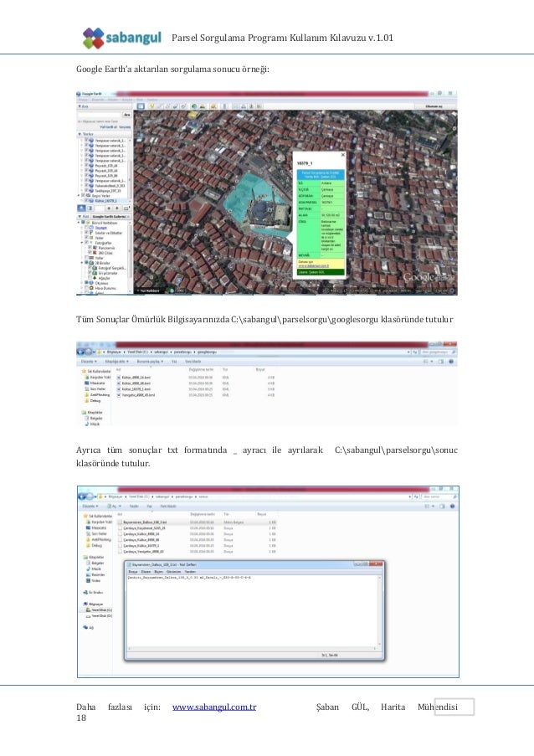This screenshot has height=756, width=534.
Task: Click the Google Earth search input field
Action: (x=100, y=115)
